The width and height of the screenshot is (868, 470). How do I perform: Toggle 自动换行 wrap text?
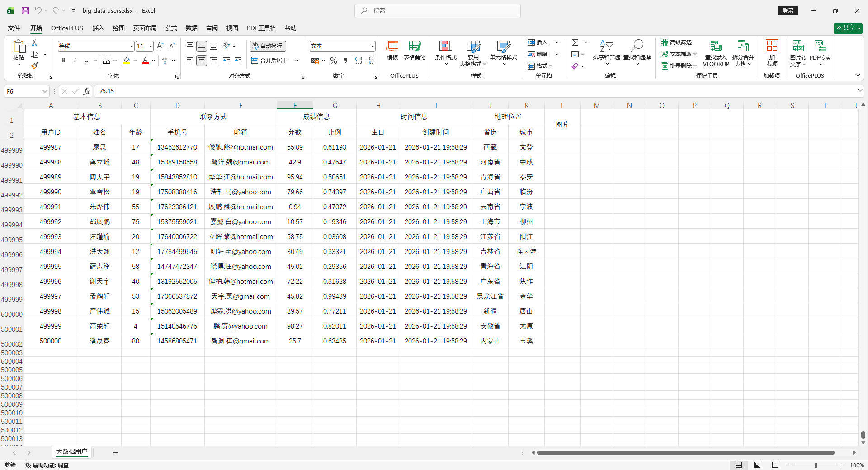click(x=268, y=46)
